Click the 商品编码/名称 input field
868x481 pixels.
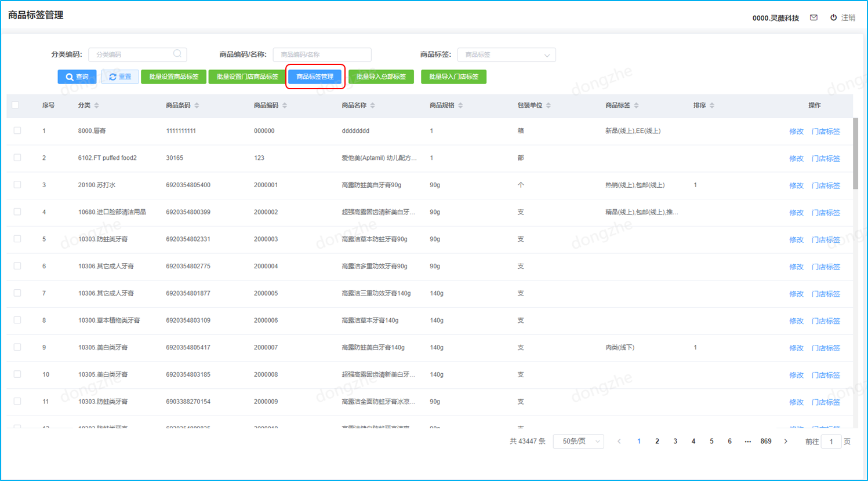point(322,54)
